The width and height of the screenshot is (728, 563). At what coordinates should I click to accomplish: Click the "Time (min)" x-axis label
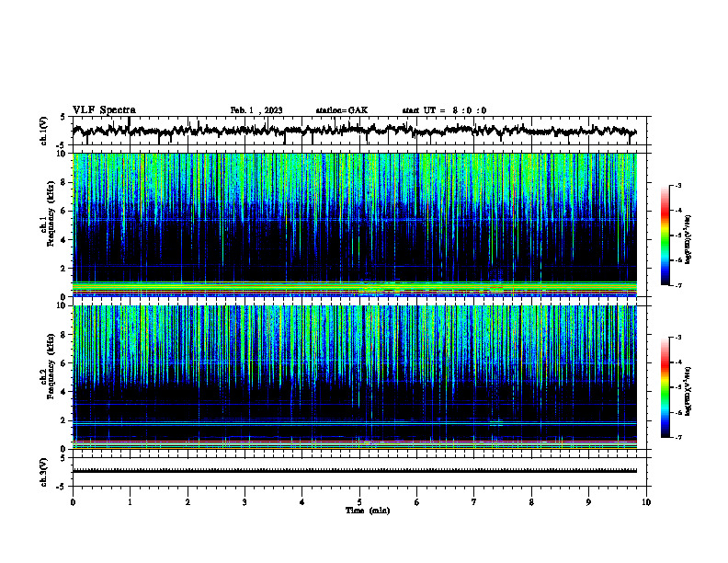pos(368,511)
